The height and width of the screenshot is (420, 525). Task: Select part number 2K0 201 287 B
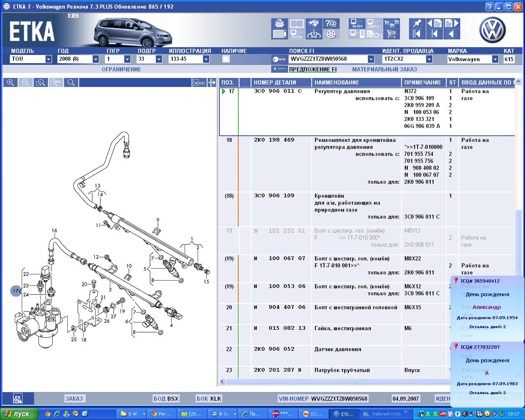coord(278,370)
